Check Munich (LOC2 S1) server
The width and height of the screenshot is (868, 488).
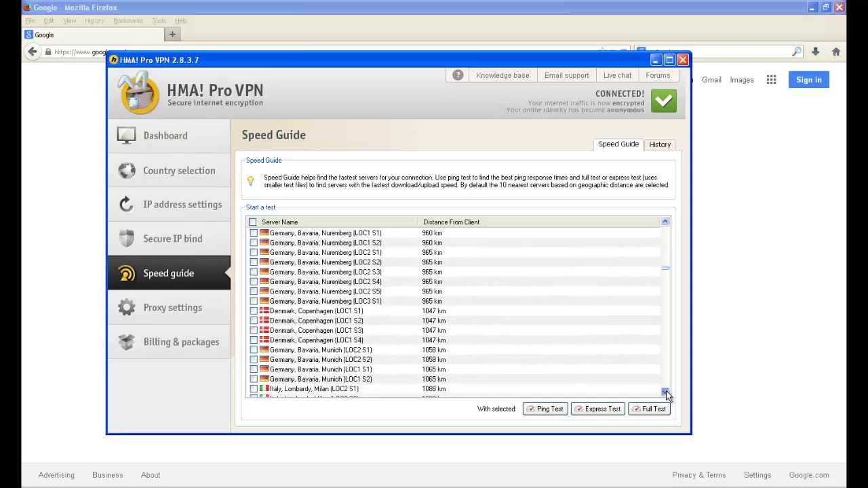254,350
